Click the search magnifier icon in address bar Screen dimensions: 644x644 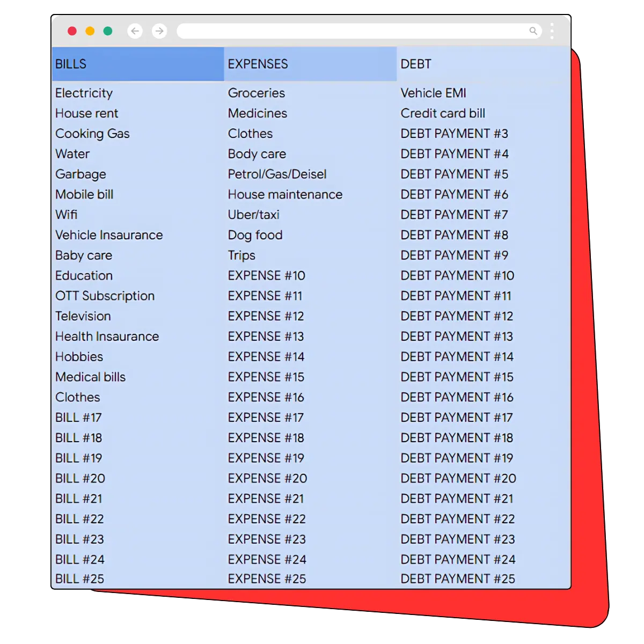(533, 31)
